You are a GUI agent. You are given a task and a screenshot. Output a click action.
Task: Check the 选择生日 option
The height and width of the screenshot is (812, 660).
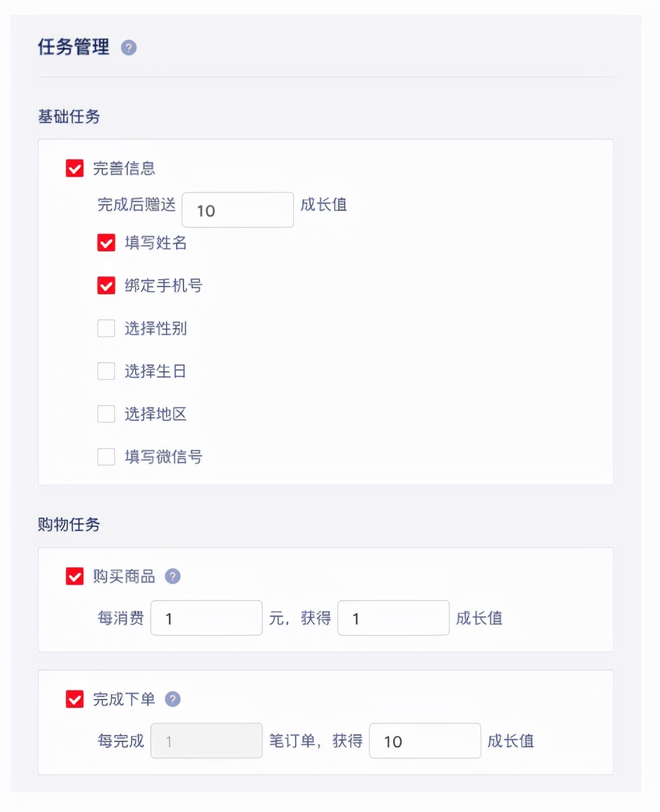(106, 372)
